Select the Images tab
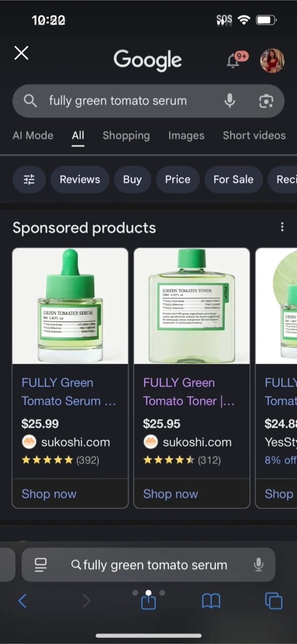 tap(186, 136)
